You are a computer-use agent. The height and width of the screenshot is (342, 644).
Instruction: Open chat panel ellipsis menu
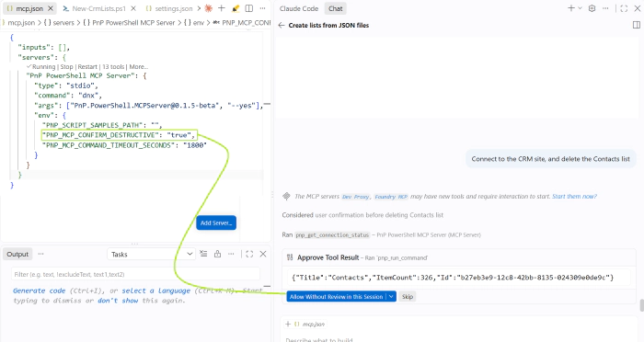pyautogui.click(x=605, y=8)
